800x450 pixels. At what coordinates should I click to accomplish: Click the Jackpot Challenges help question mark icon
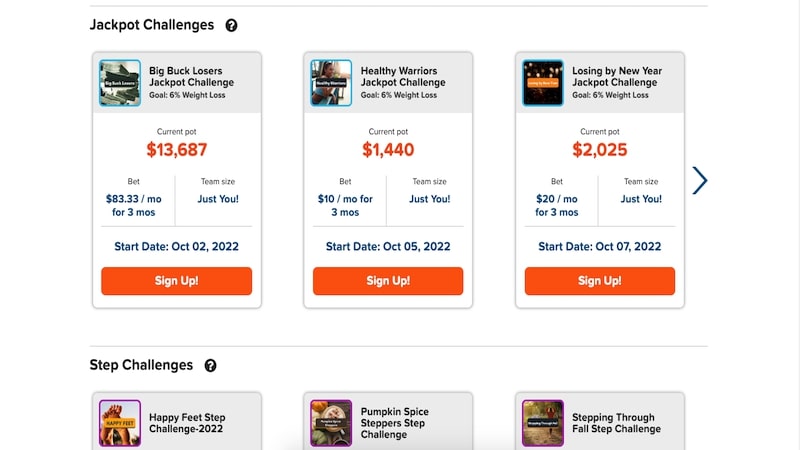tap(232, 25)
